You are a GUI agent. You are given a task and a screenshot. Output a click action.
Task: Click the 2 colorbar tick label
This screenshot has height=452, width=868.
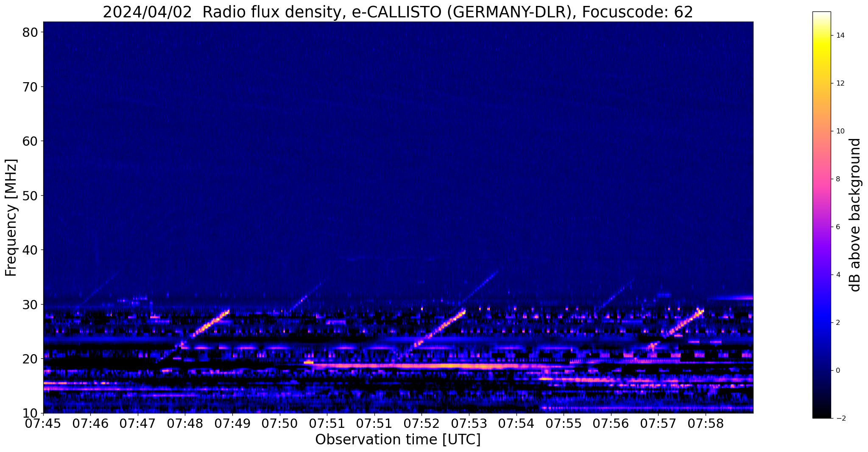837,323
